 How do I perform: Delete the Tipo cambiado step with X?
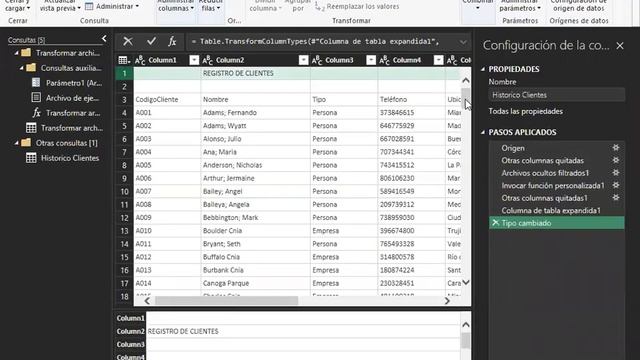(x=496, y=223)
